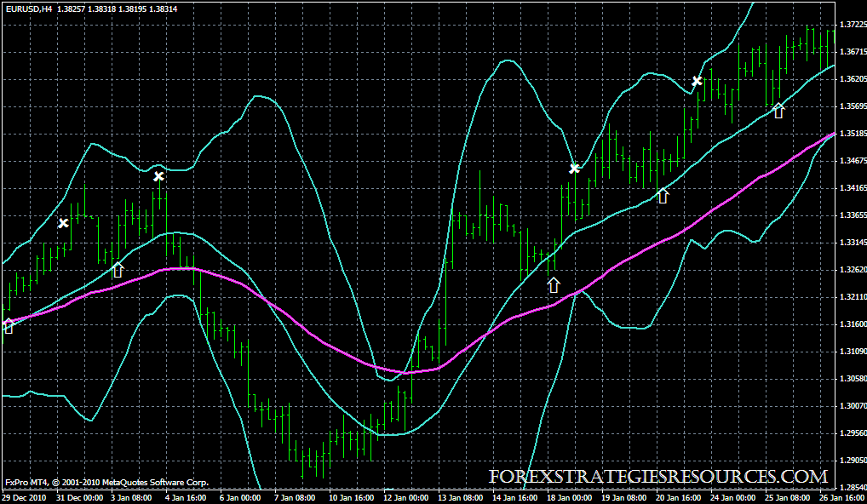The width and height of the screenshot is (867, 504).
Task: Click the 1.36715 price scale label
Action: pos(852,52)
